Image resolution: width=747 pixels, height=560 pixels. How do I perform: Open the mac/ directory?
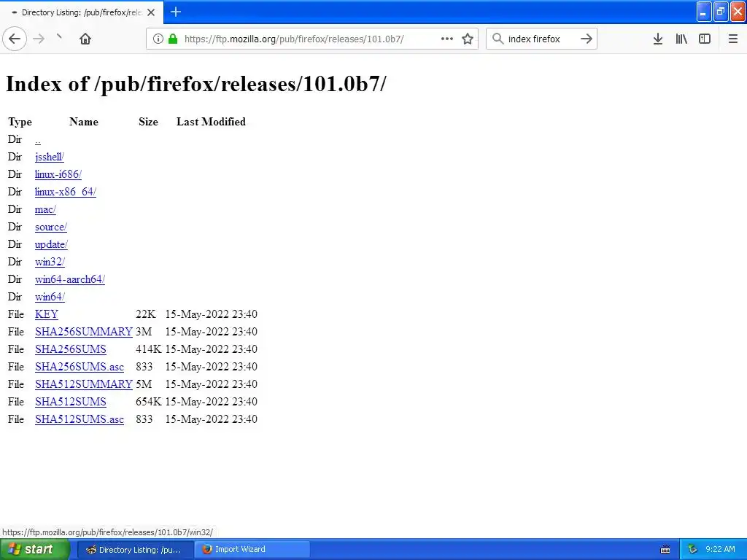45,209
